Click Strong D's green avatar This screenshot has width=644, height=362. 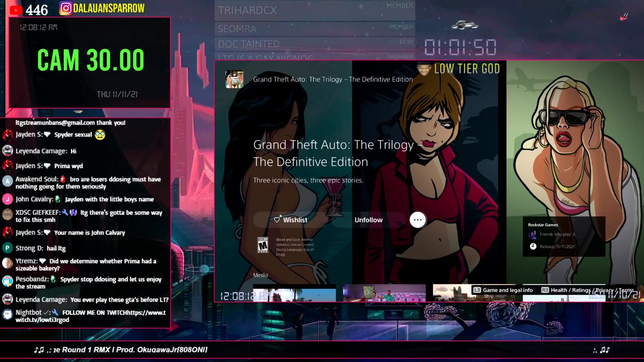[x=7, y=248]
